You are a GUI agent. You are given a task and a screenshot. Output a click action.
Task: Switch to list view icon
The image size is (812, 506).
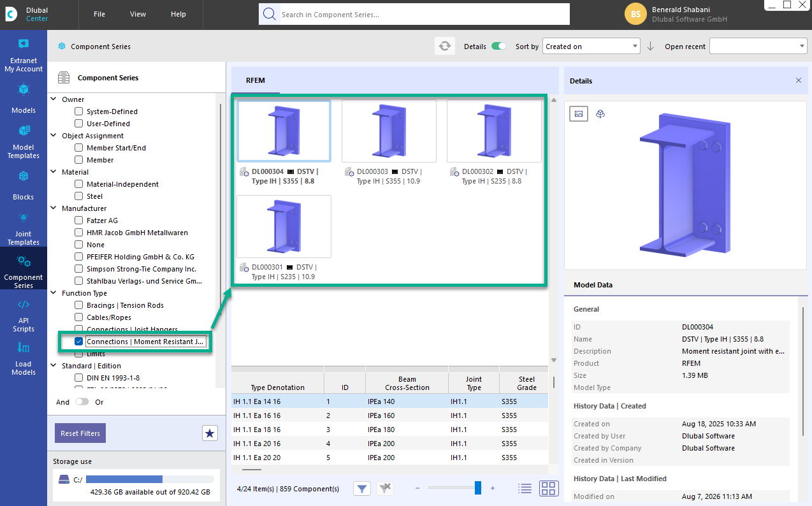(525, 489)
